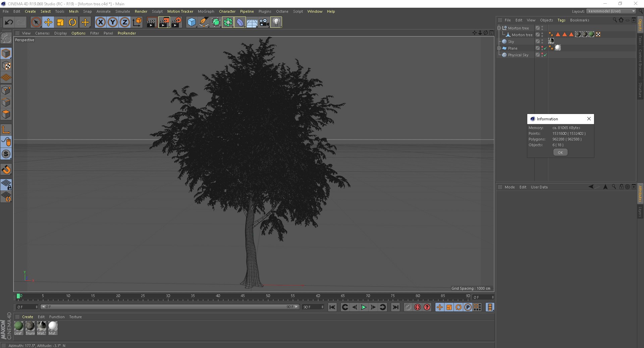Select the Move tool in top toolbar
The image size is (644, 348).
click(x=48, y=22)
